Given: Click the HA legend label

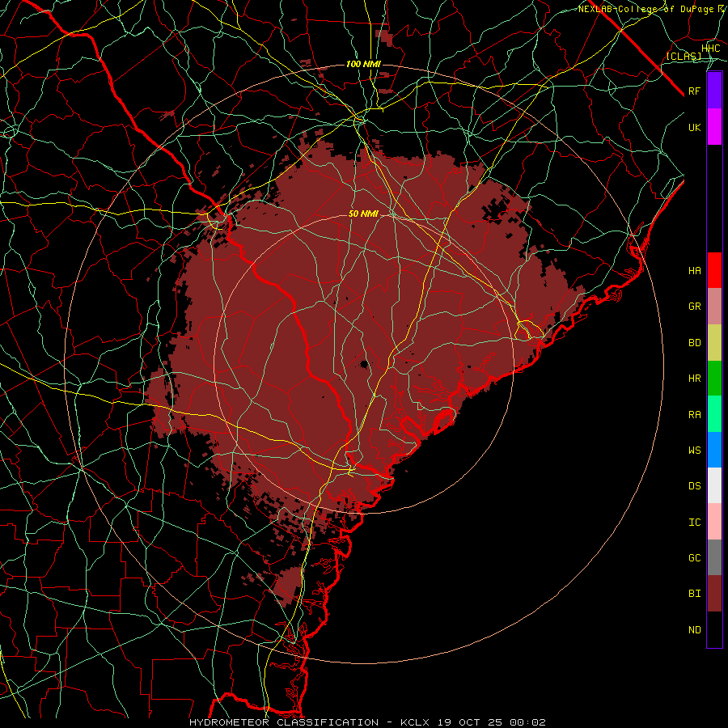Looking at the screenshot, I should 695,271.
